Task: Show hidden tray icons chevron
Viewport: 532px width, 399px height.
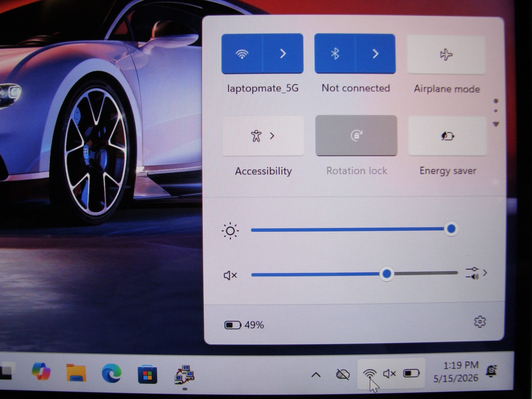Action: (x=316, y=375)
